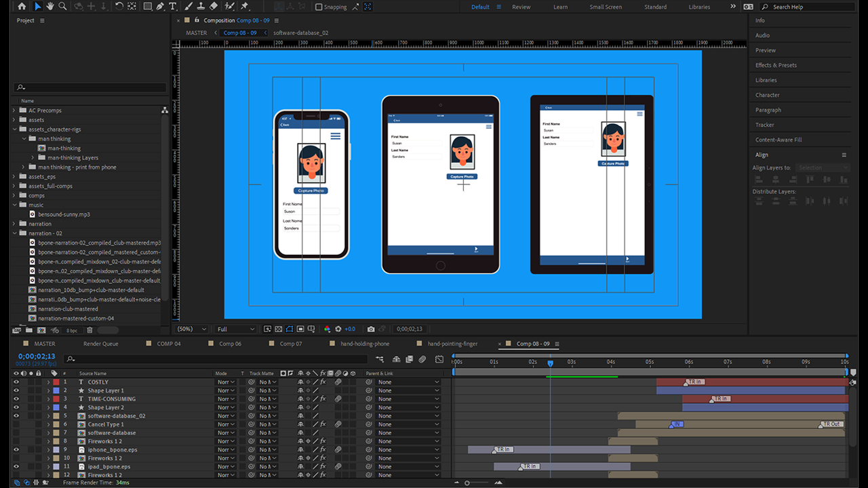The width and height of the screenshot is (868, 488).
Task: Click the Home icon in toolbar
Action: coord(22,6)
